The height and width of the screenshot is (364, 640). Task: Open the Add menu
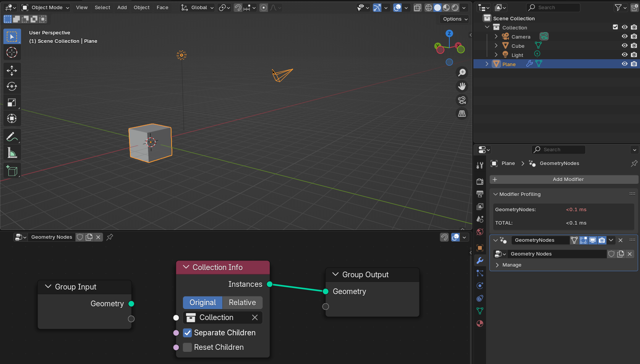click(122, 8)
